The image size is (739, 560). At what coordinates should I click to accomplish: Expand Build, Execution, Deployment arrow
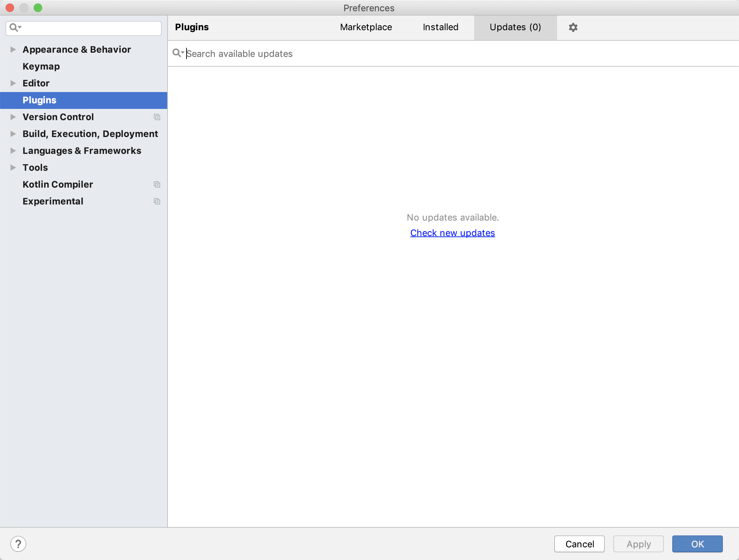coord(13,134)
